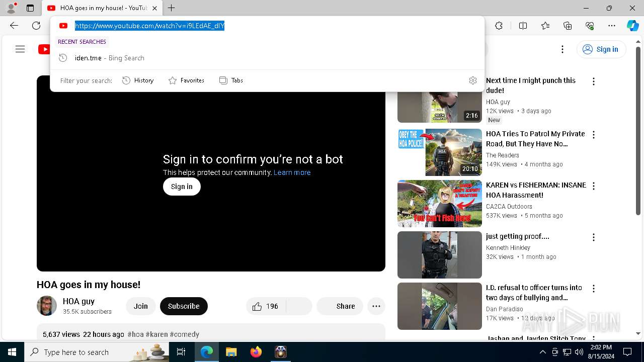Open File Explorer from the taskbar

click(231, 352)
